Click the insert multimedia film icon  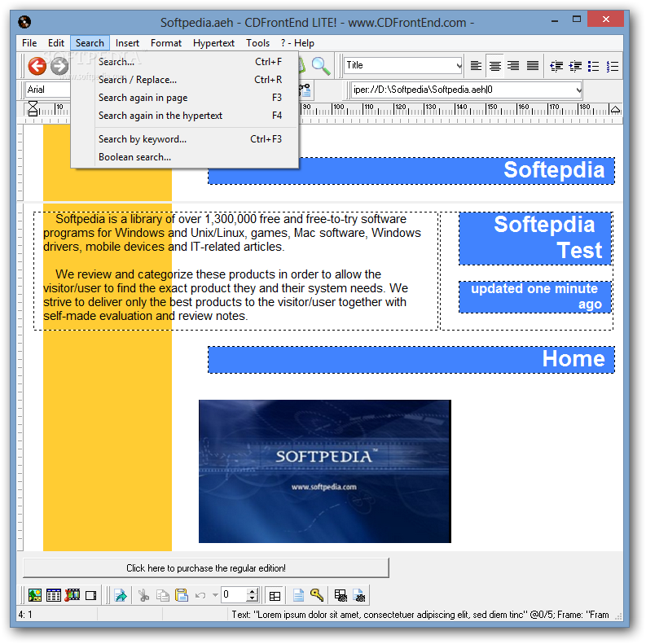(x=73, y=595)
